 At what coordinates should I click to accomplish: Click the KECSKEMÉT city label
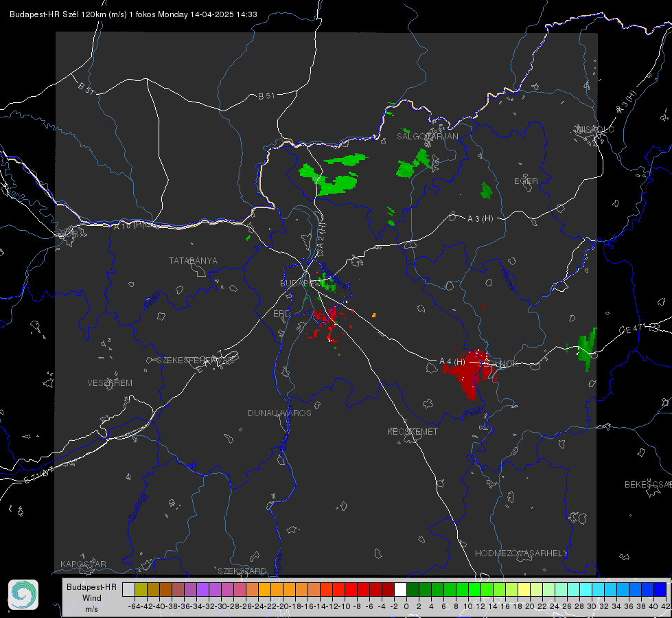[x=413, y=431]
